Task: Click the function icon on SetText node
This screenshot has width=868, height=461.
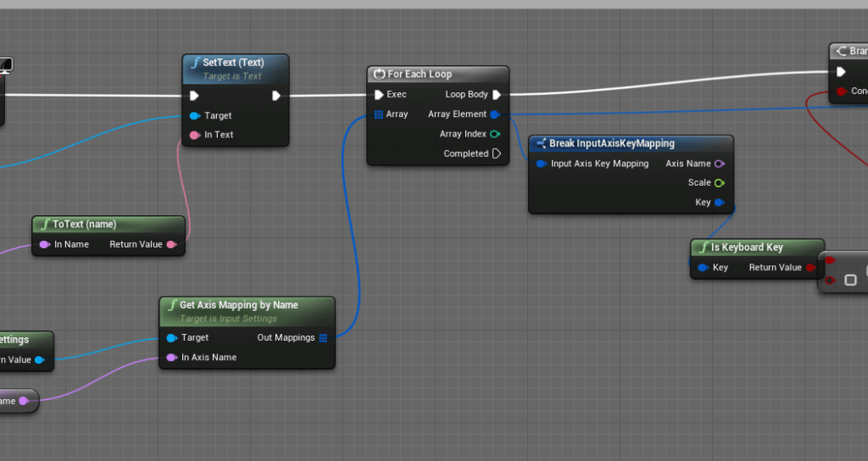Action: tap(195, 63)
